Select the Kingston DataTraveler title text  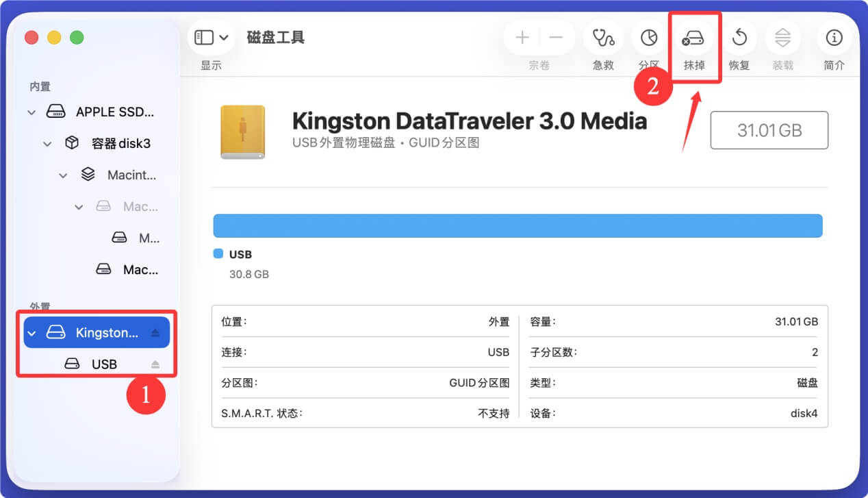(470, 121)
